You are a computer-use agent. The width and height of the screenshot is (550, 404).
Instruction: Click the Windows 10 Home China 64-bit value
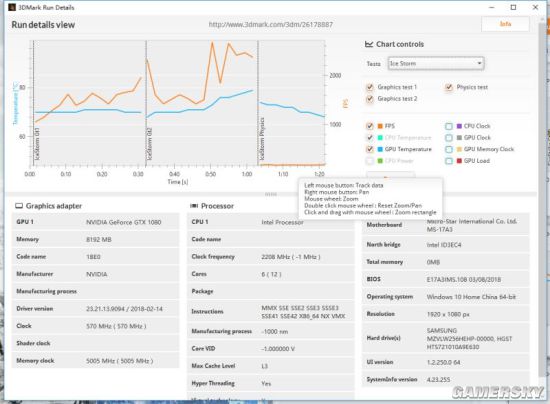coord(471,297)
